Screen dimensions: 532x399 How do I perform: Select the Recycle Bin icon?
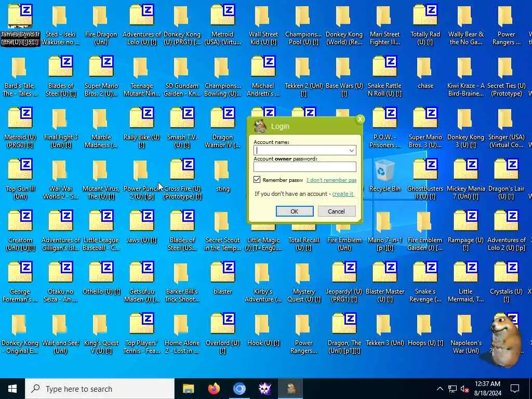(x=385, y=176)
